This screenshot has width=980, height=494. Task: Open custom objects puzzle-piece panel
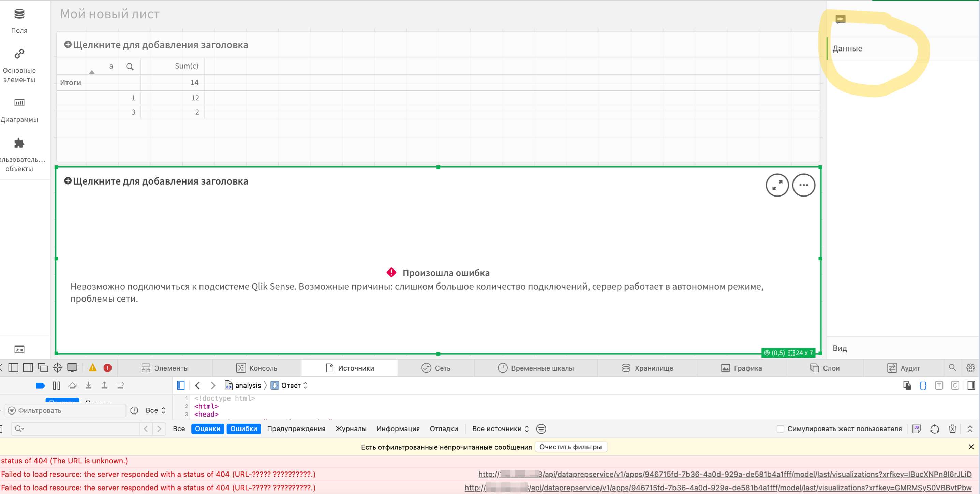[x=19, y=155]
